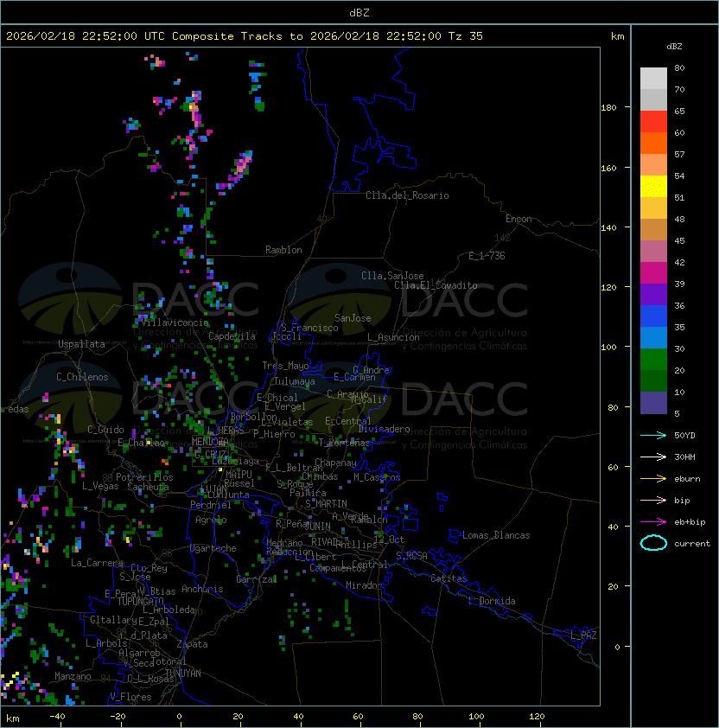Click the '50YD' legend label
The image size is (719, 728).
point(684,435)
